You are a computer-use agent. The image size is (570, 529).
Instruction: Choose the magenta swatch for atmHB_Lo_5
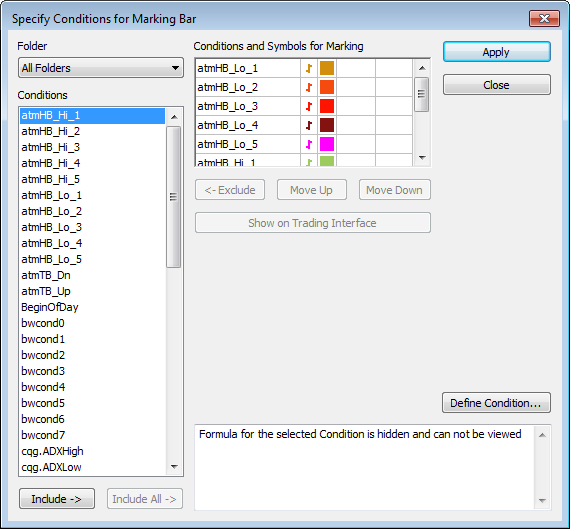327,144
